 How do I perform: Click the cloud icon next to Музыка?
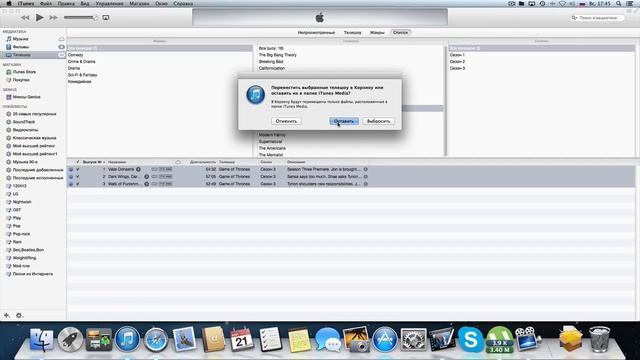pyautogui.click(x=61, y=39)
